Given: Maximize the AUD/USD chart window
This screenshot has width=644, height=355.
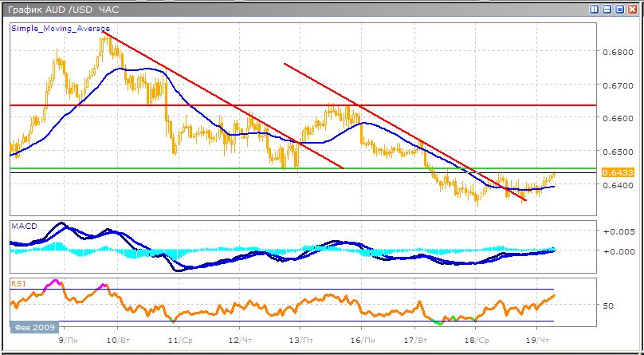Looking at the screenshot, I should pos(618,9).
